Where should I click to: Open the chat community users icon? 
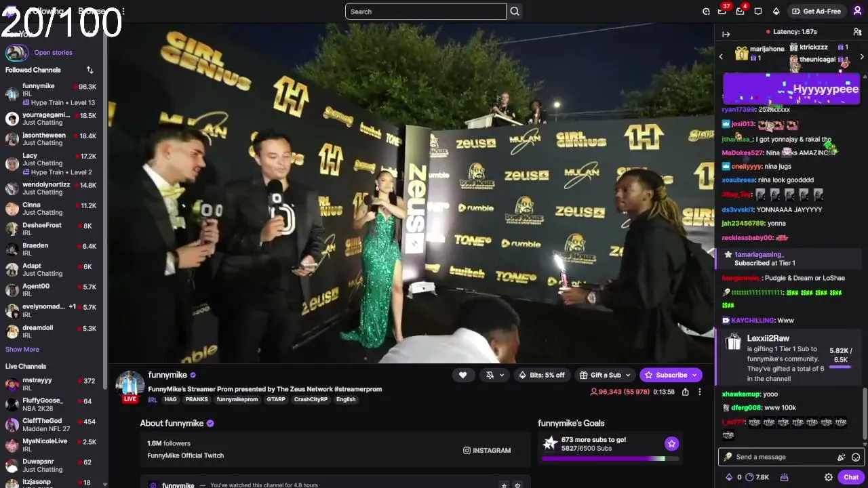857,32
